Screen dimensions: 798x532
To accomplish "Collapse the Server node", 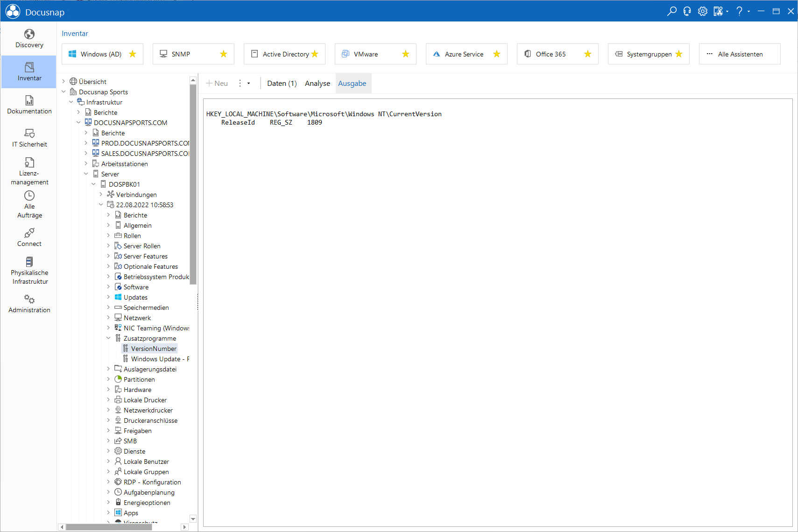I will coord(86,174).
